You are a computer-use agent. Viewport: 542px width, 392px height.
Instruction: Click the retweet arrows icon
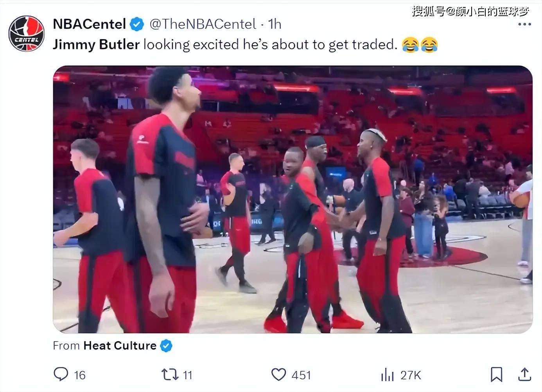coord(170,375)
